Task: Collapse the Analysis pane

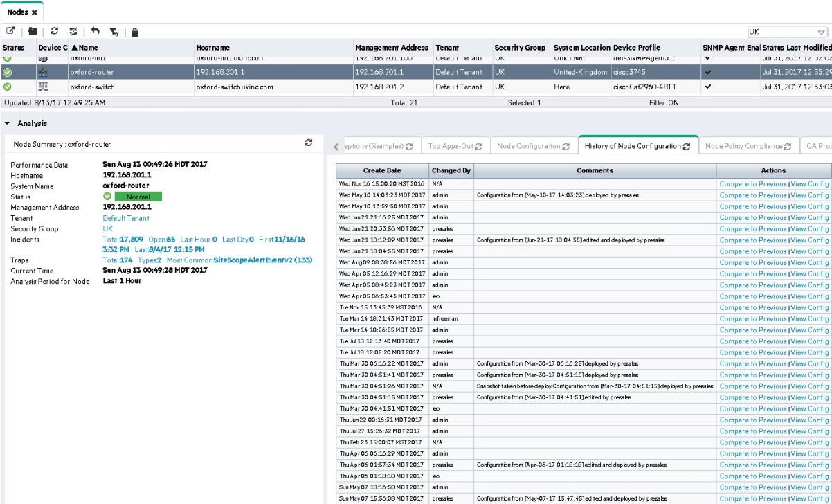Action: pyautogui.click(x=8, y=123)
